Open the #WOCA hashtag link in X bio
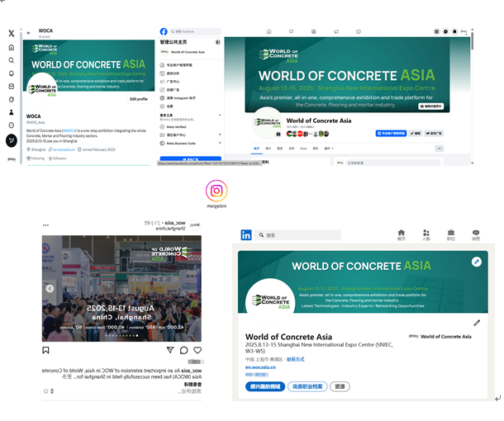This screenshot has width=504, height=421. (69, 130)
